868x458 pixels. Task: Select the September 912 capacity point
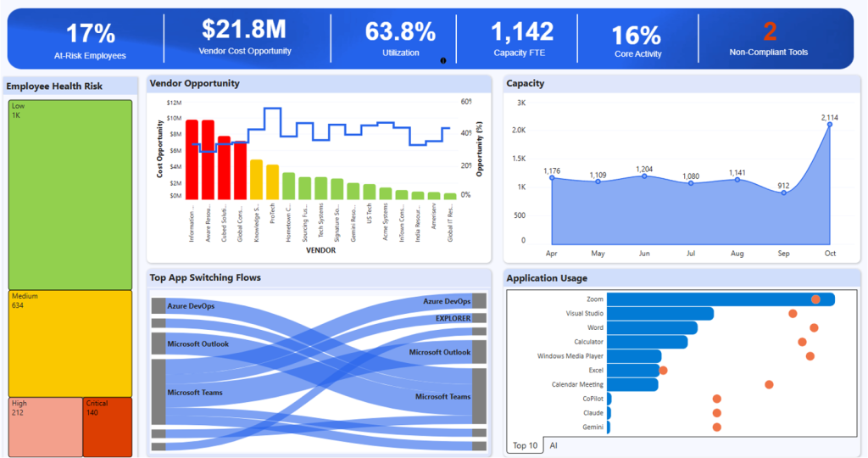(783, 193)
